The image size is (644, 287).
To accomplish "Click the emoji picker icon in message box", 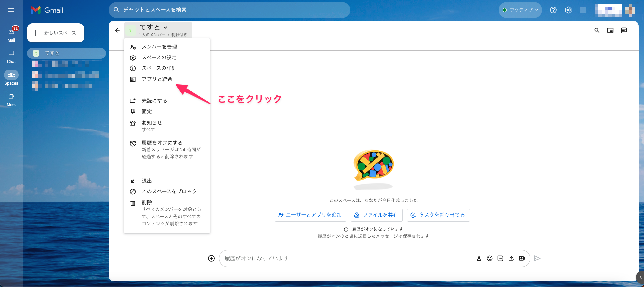I will coord(490,258).
